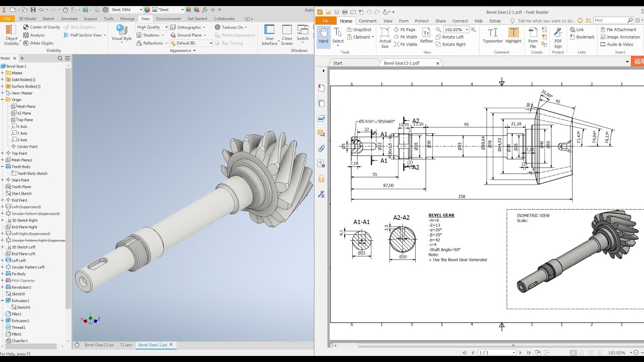Switch to the Bevel Gear12.ipt document tab
644x362 pixels.
click(99, 345)
